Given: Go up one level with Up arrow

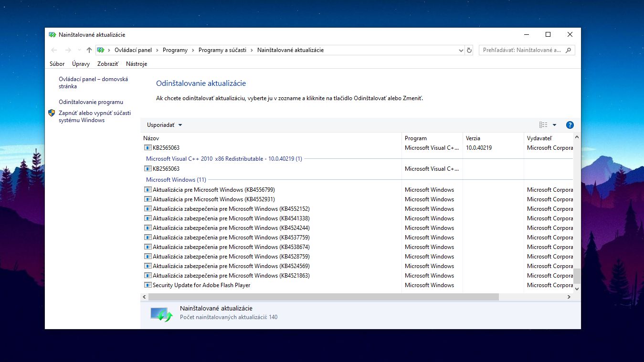Looking at the screenshot, I should pos(89,50).
